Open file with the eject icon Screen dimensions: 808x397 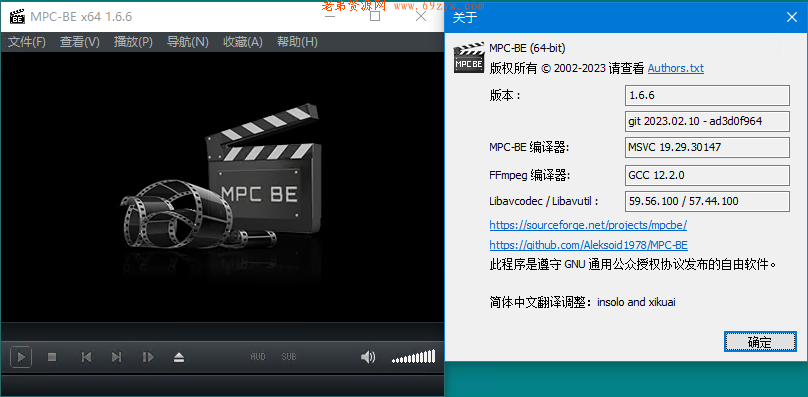coord(179,357)
